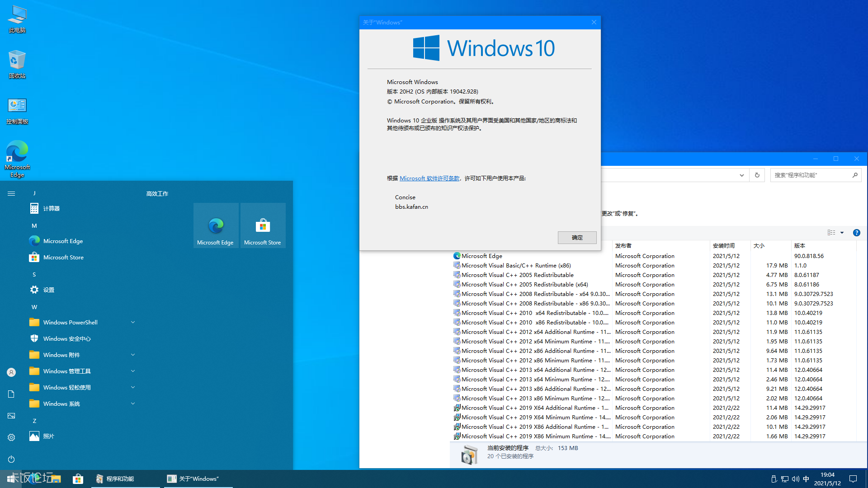The width and height of the screenshot is (868, 488).
Task: Open File Explorer from the taskbar
Action: tap(56, 479)
